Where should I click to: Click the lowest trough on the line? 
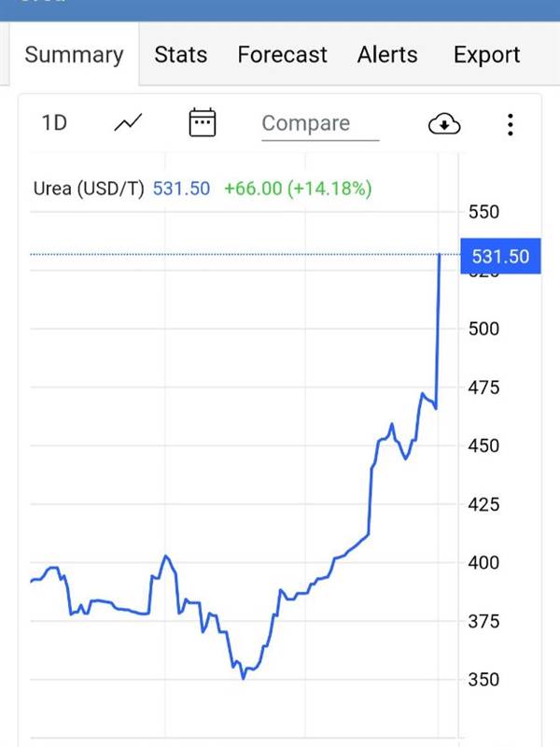point(244,678)
